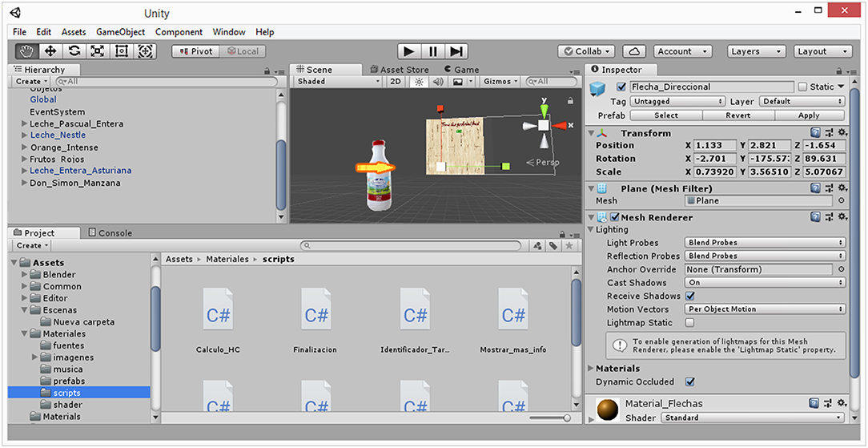Open the Assets menu
Image resolution: width=868 pixels, height=448 pixels.
coord(74,32)
